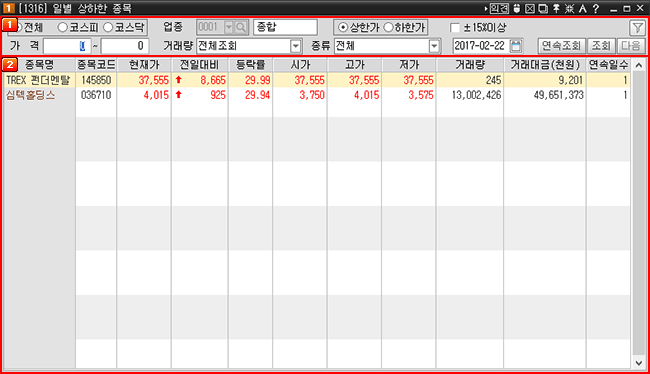
Task: Click the 조회 search button
Action: tap(601, 46)
